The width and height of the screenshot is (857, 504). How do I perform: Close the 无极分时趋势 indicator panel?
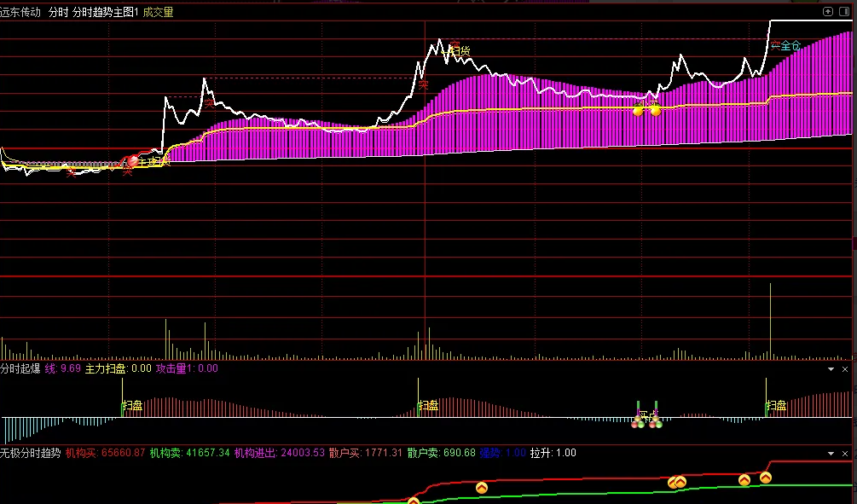click(x=846, y=453)
